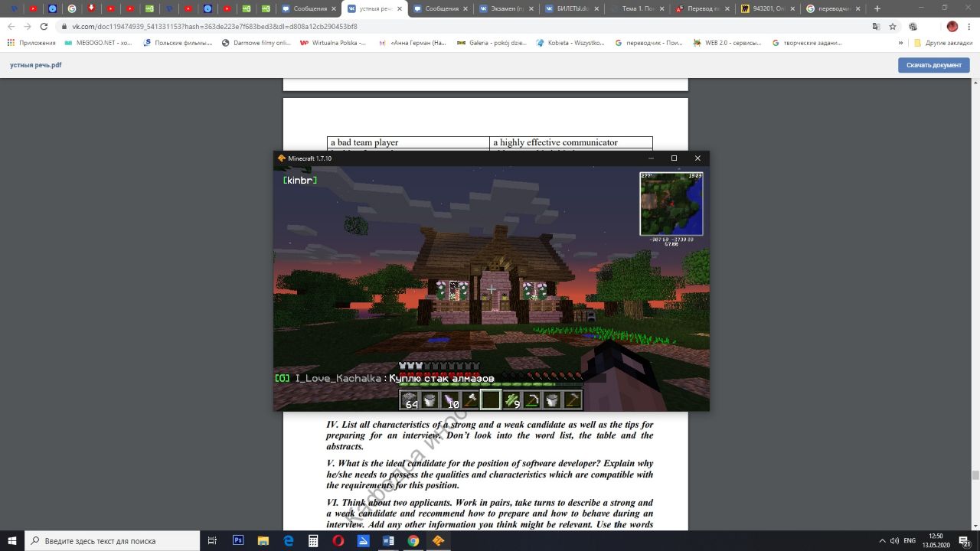Select the pickaxe right of the sugar cane
Viewport: 980px width, 551px height.
(x=531, y=400)
